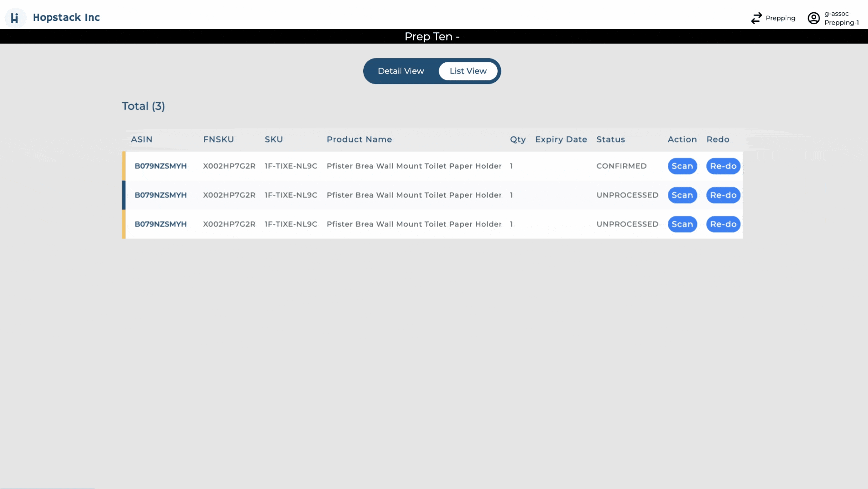868x489 pixels.
Task: Select the List View toggle option
Action: click(468, 71)
